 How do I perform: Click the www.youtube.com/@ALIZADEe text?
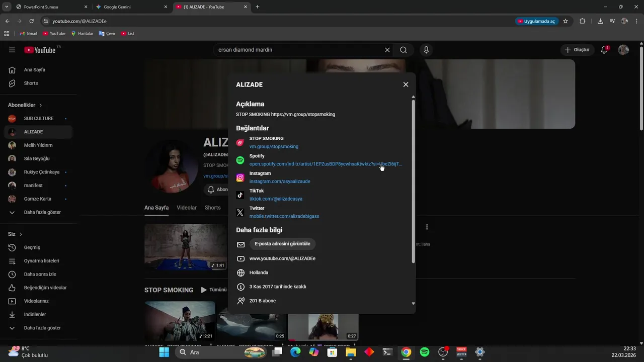282,258
